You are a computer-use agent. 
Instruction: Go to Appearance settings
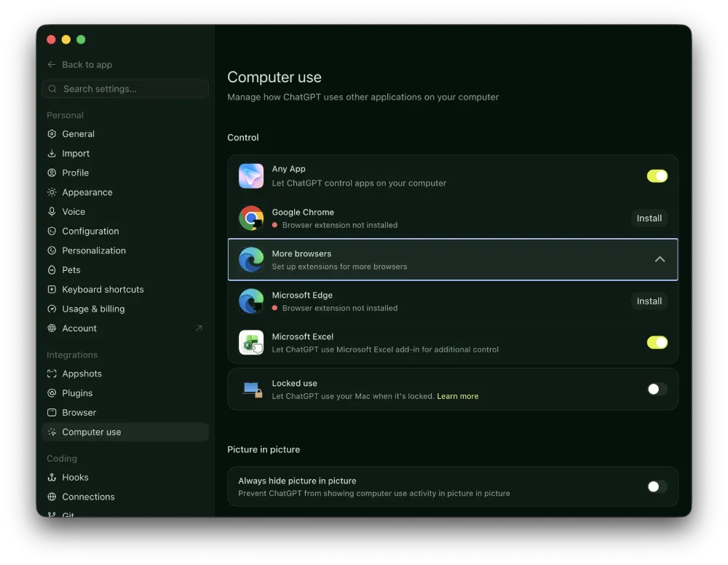click(125, 191)
